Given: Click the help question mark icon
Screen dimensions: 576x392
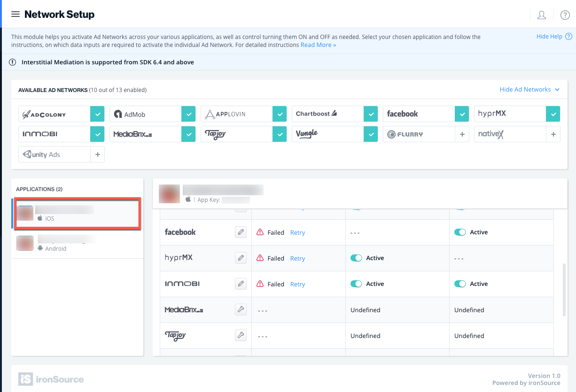Looking at the screenshot, I should click(565, 15).
